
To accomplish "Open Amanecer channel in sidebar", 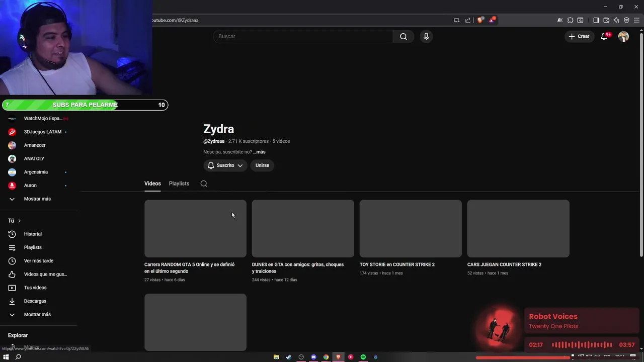I will 39,145.
